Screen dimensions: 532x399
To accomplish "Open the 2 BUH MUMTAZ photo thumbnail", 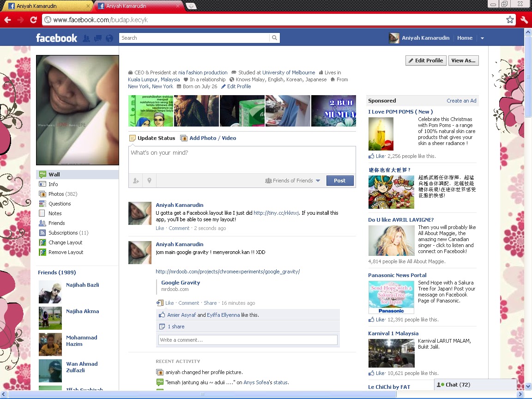I will click(333, 111).
